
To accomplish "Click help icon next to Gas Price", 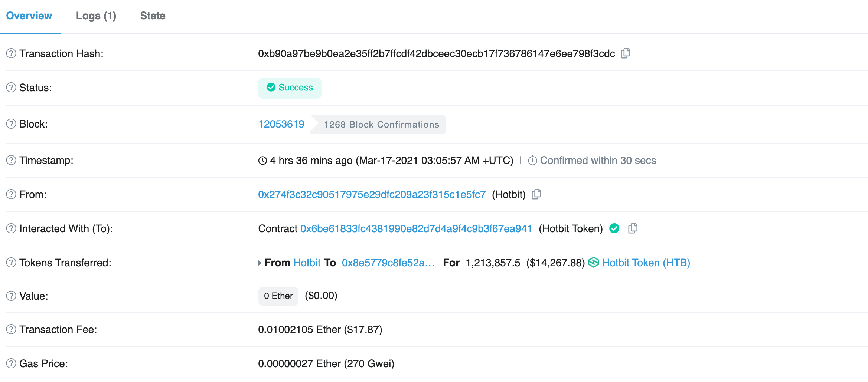I will 11,363.
